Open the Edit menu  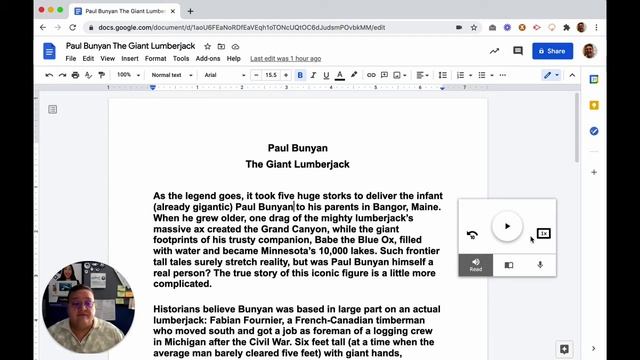(x=88, y=59)
